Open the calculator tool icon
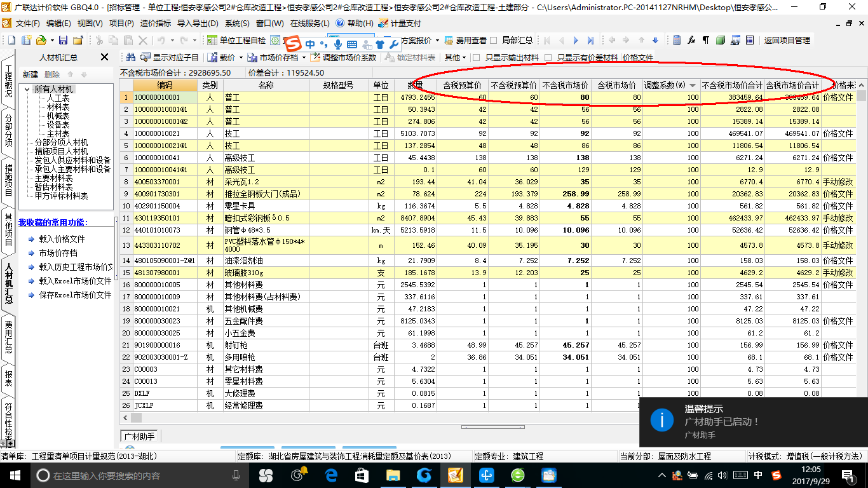Viewport: 868px width, 488px height. pyautogui.click(x=677, y=40)
